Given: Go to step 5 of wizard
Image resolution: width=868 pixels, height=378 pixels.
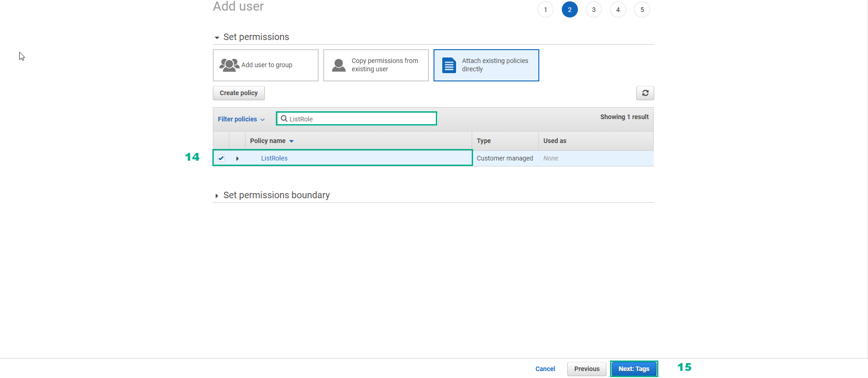Looking at the screenshot, I should [642, 10].
